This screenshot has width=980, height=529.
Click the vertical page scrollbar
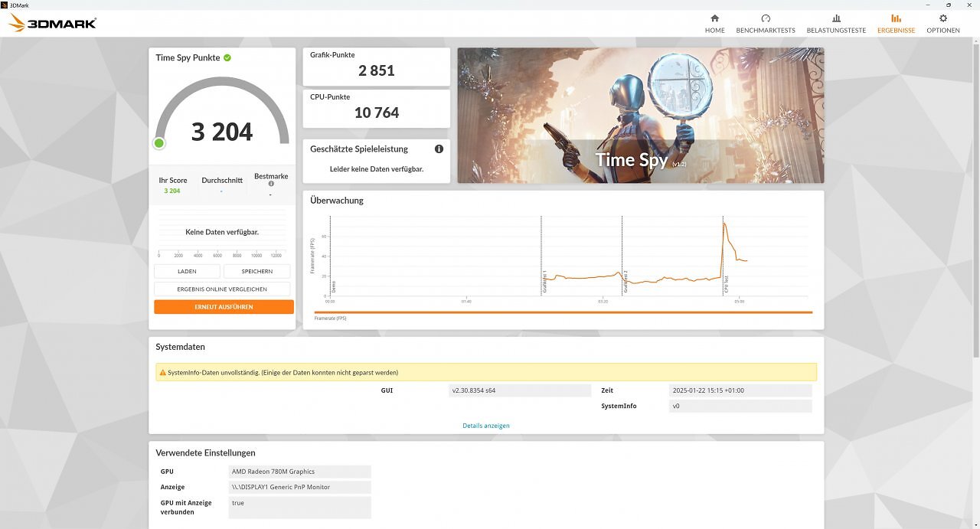(x=976, y=199)
